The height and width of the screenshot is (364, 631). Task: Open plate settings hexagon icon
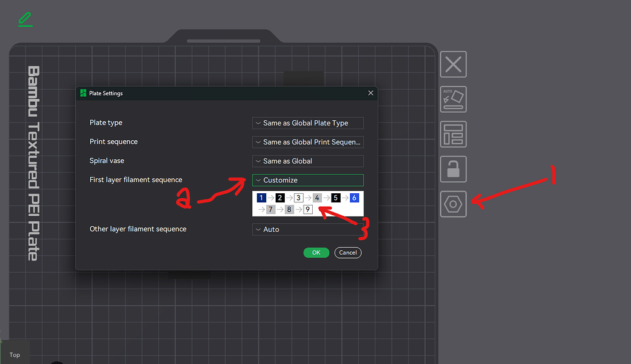click(453, 204)
